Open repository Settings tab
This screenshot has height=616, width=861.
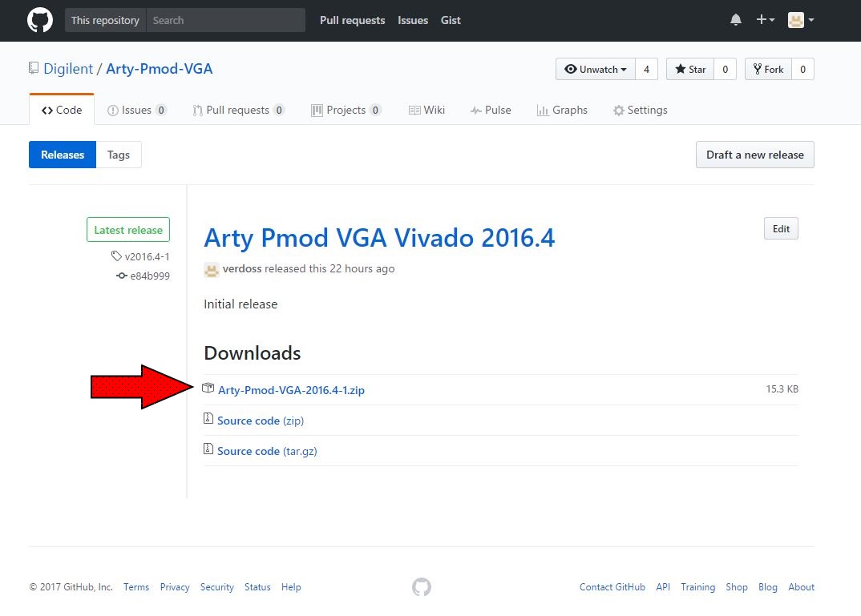click(x=641, y=110)
